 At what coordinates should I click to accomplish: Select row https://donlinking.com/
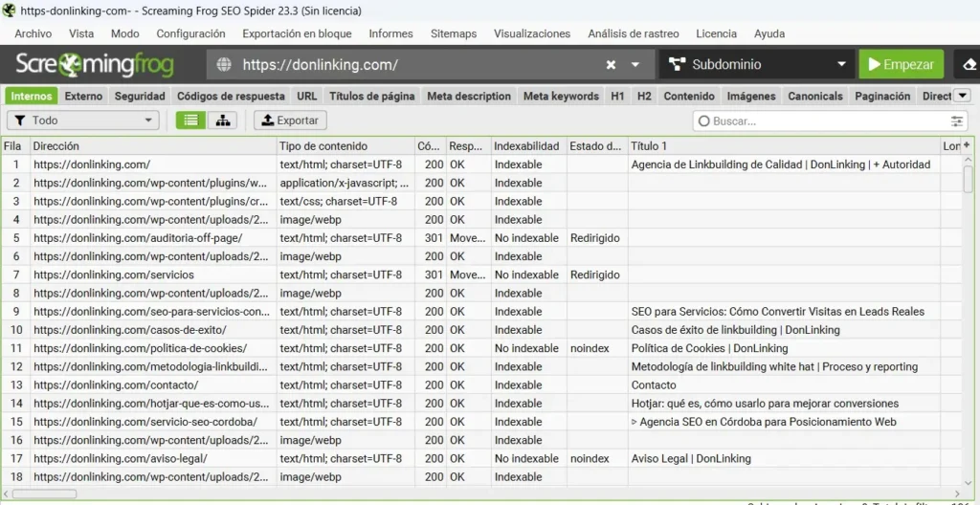481,165
